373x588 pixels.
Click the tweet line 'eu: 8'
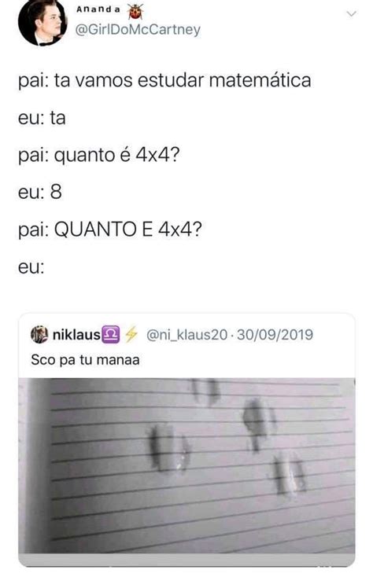click(x=40, y=193)
